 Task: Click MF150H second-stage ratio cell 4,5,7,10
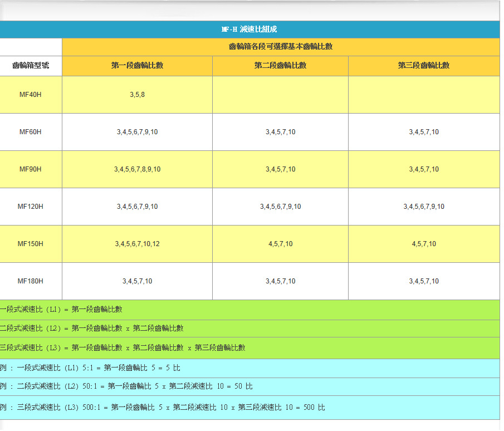pos(280,244)
